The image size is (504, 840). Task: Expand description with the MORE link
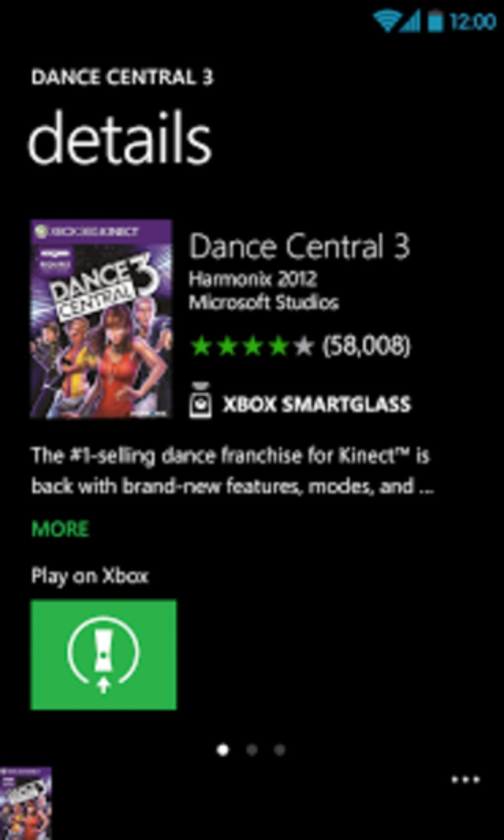tap(60, 529)
